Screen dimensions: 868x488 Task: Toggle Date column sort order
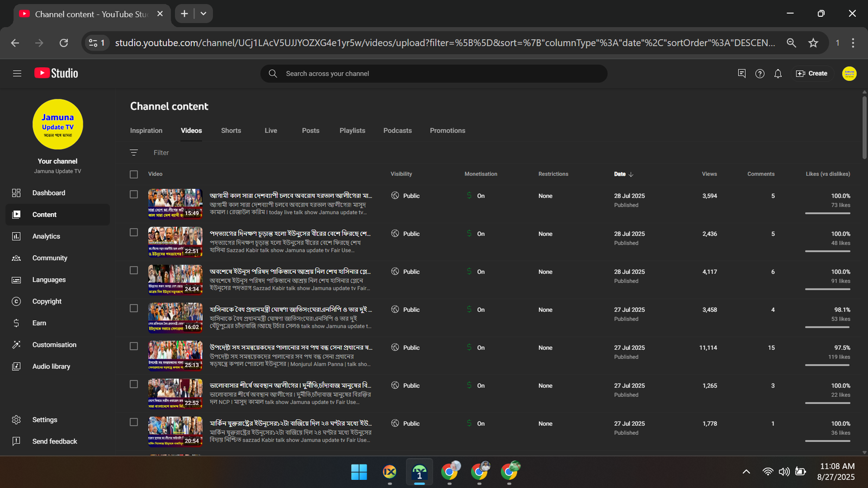tap(623, 174)
